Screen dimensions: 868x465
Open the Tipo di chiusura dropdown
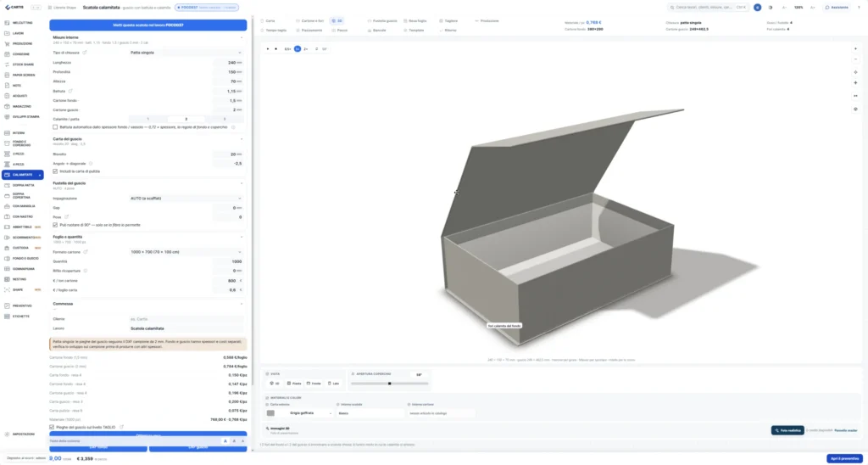click(x=186, y=53)
